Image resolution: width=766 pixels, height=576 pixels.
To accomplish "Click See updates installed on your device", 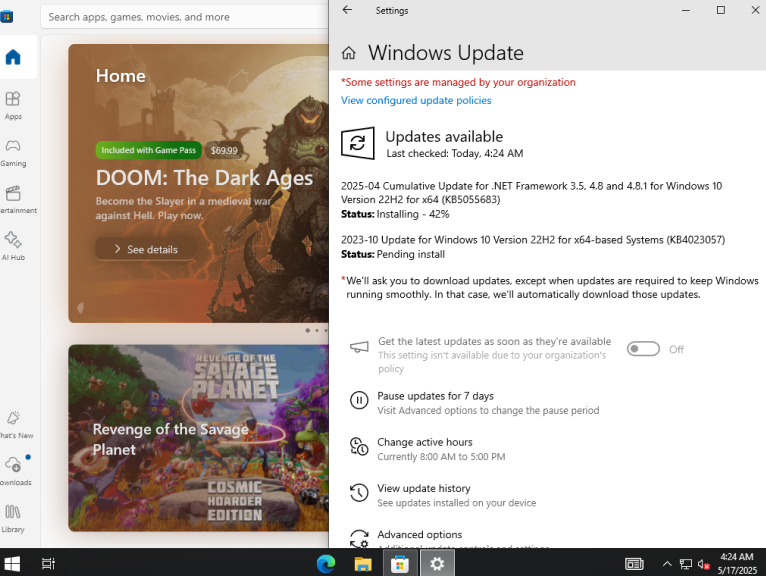I will tap(456, 503).
